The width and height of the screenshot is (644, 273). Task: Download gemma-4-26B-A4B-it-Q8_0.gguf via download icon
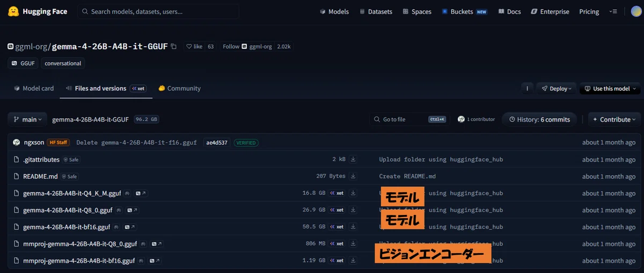[353, 210]
